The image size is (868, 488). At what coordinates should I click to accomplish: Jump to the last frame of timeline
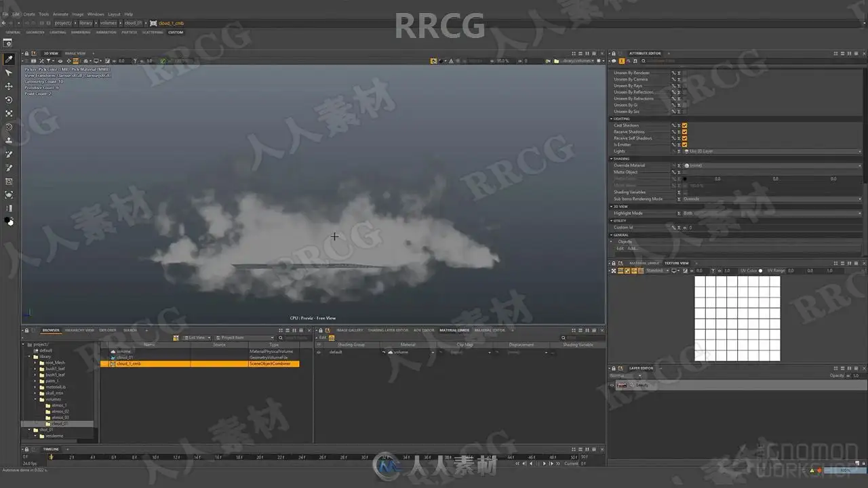tap(559, 464)
